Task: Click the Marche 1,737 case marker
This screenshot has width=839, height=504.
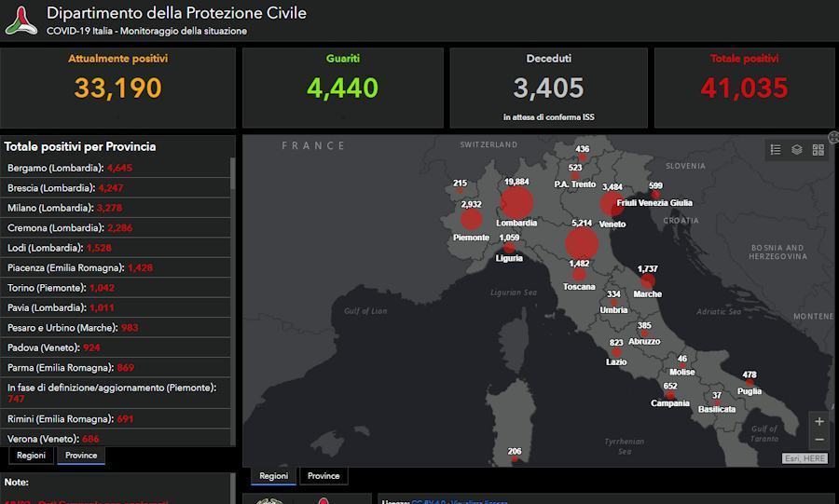Action: pyautogui.click(x=648, y=281)
